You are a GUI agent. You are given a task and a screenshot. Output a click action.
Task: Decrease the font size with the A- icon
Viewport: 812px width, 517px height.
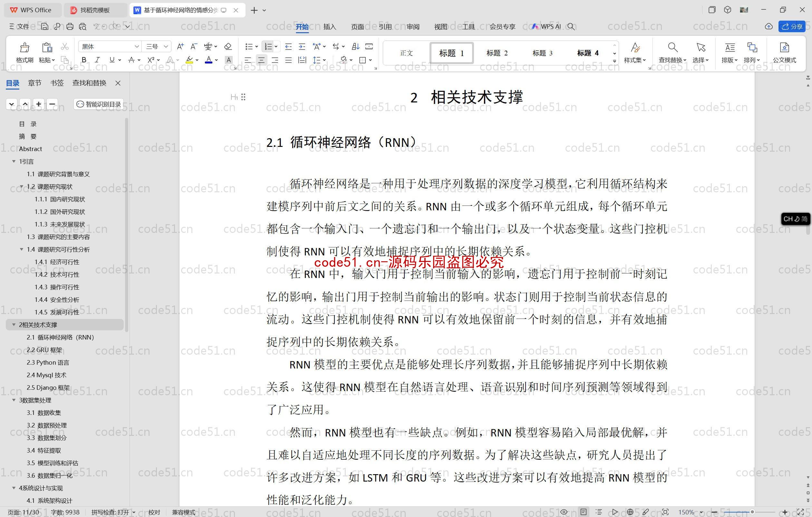click(194, 46)
